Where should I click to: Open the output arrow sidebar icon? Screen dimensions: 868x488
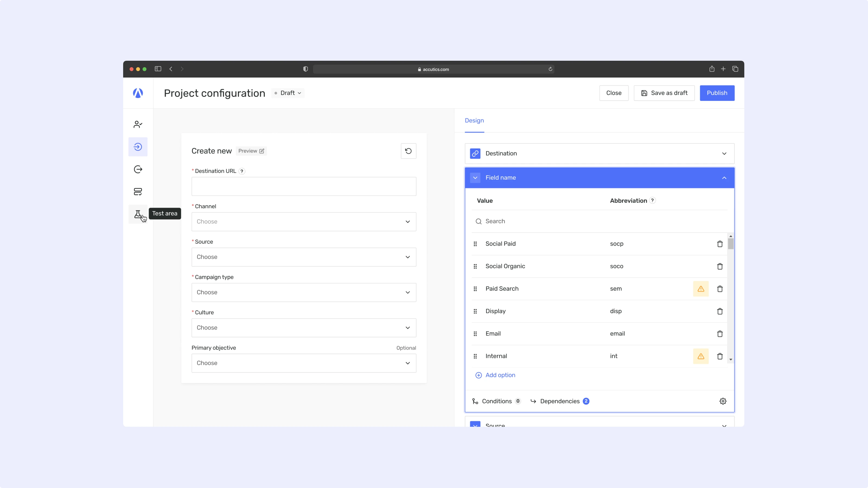click(x=138, y=169)
